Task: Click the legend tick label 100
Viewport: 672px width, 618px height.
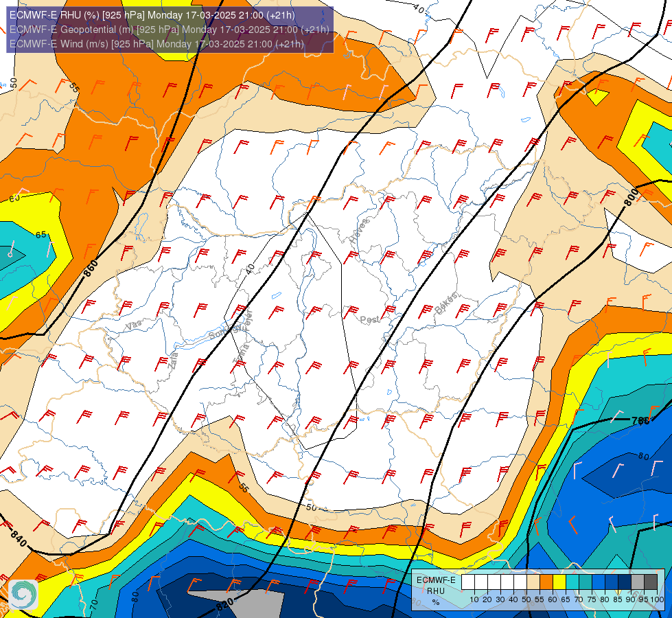Action: click(x=657, y=599)
